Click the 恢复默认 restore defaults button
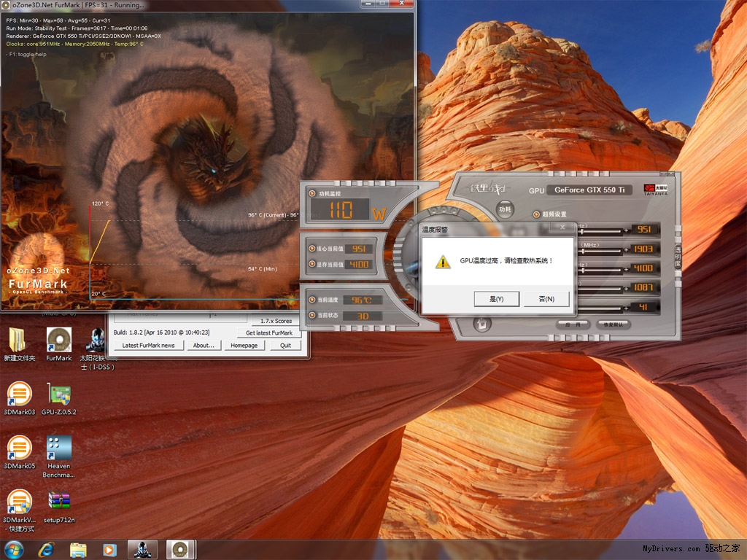Screen dimensions: 747x560 click(x=614, y=324)
